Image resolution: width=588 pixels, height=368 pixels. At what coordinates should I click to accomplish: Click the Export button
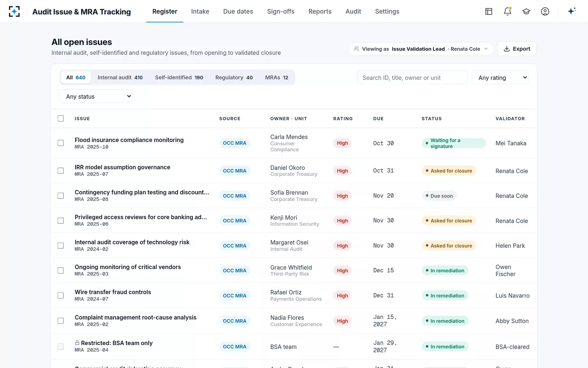point(517,49)
